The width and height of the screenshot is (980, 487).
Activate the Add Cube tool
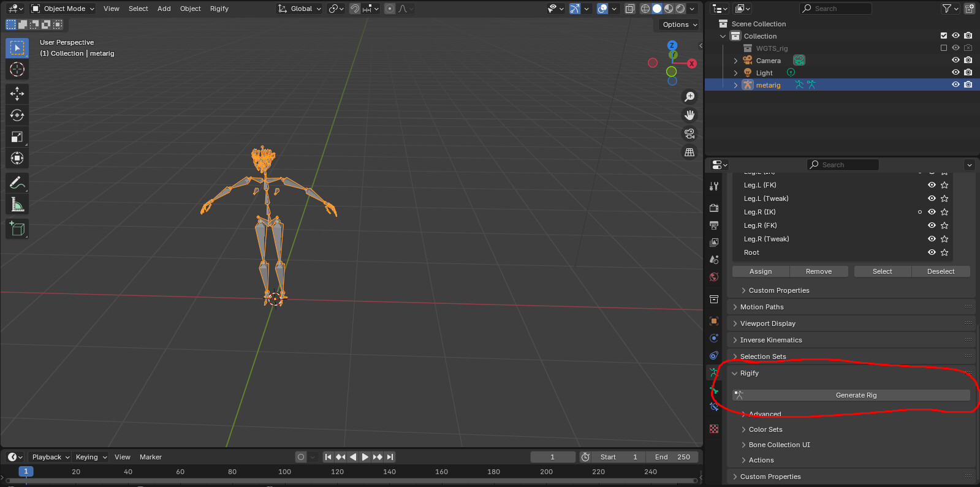tap(17, 228)
